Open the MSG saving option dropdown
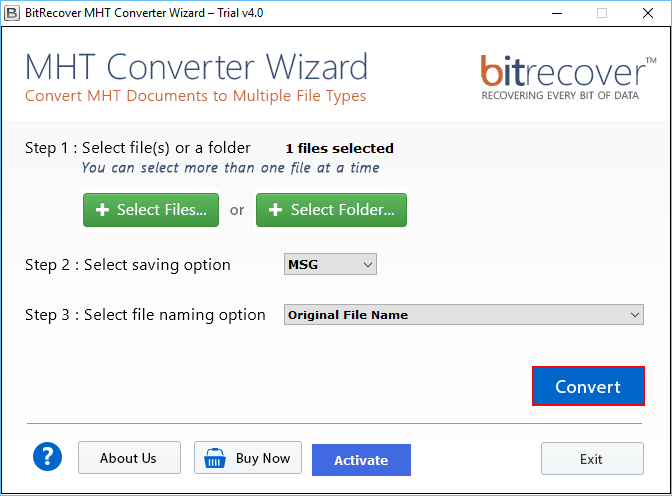The width and height of the screenshot is (672, 496). pyautogui.click(x=330, y=264)
